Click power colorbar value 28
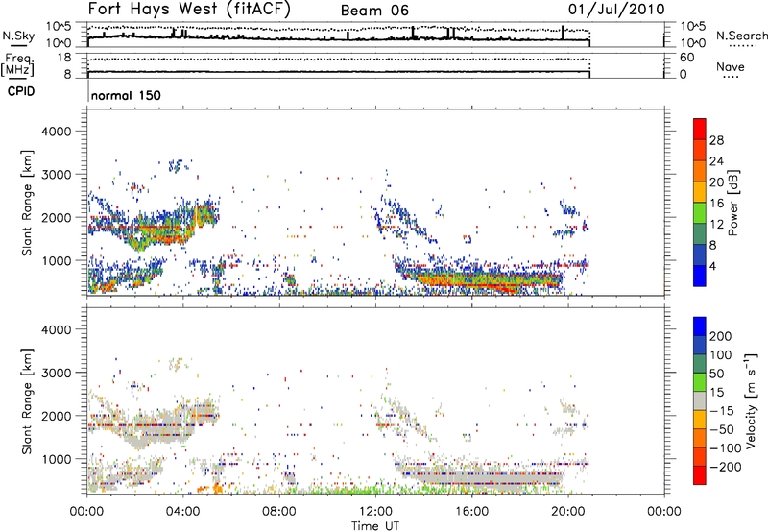Viewport: 768px width, 532px height. (716, 140)
